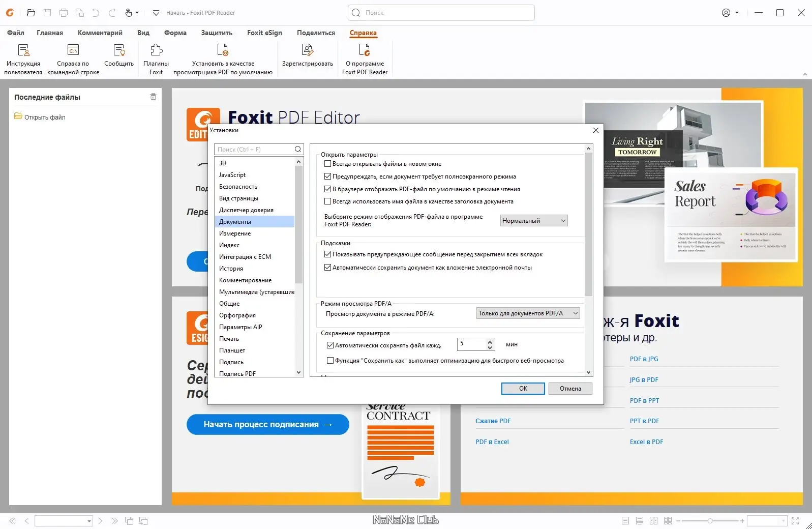Image resolution: width=812 pixels, height=529 pixels.
Task: Click the settings pane vertical scrollbar
Action: point(589,224)
